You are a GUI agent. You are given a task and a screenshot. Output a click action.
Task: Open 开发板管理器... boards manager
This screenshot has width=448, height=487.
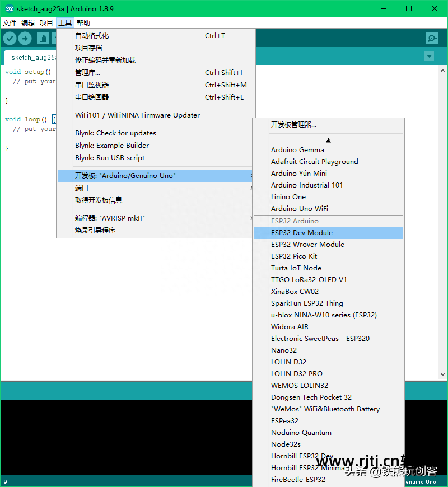328,125
